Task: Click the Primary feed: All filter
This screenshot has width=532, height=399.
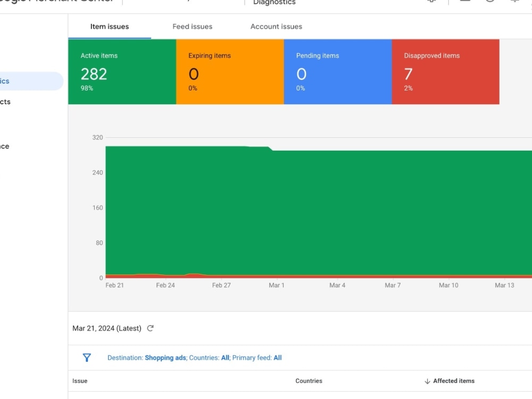Action: click(257, 358)
